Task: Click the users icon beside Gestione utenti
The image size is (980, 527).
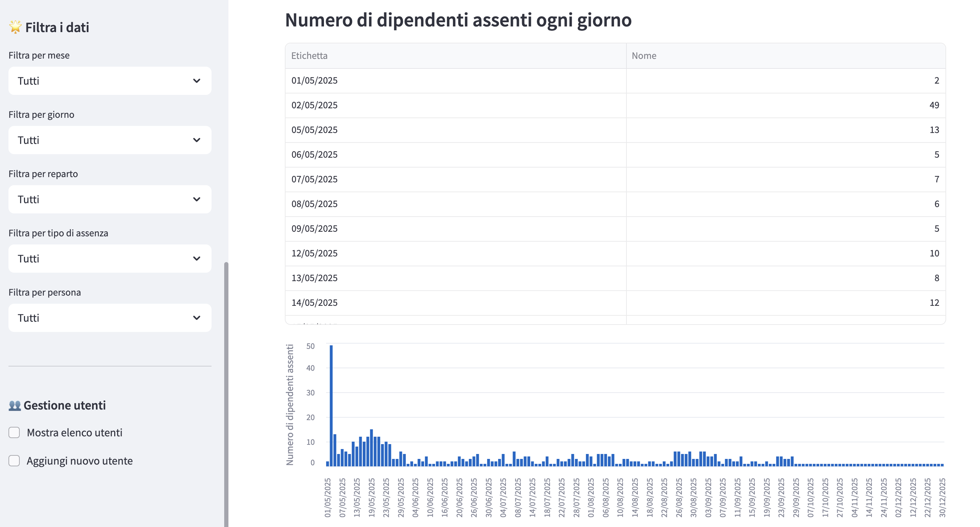Action: point(14,406)
